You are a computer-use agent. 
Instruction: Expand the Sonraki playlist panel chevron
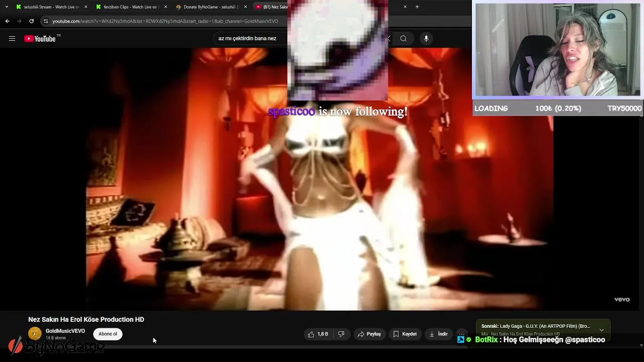coord(601,330)
